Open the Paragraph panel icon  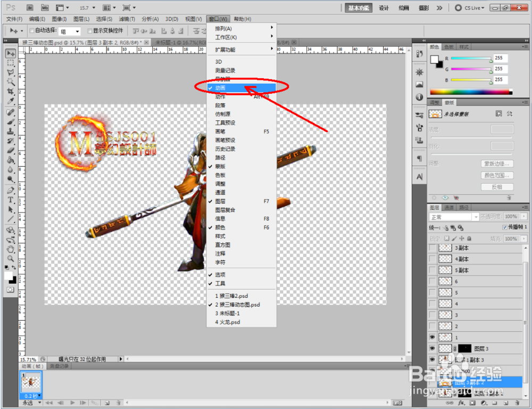(x=419, y=159)
